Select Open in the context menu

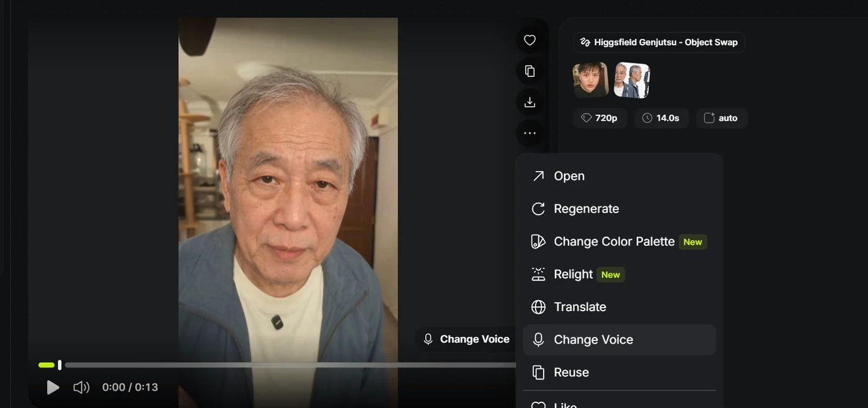619,176
